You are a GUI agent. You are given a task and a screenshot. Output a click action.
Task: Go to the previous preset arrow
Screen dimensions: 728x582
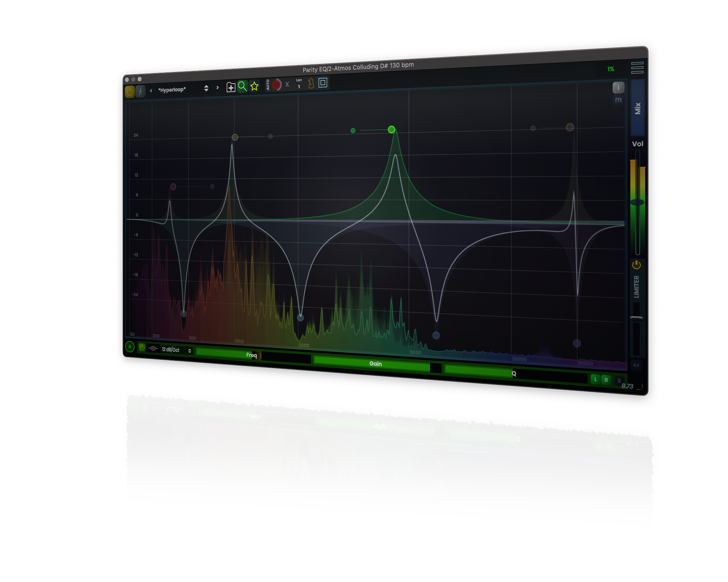[x=151, y=90]
